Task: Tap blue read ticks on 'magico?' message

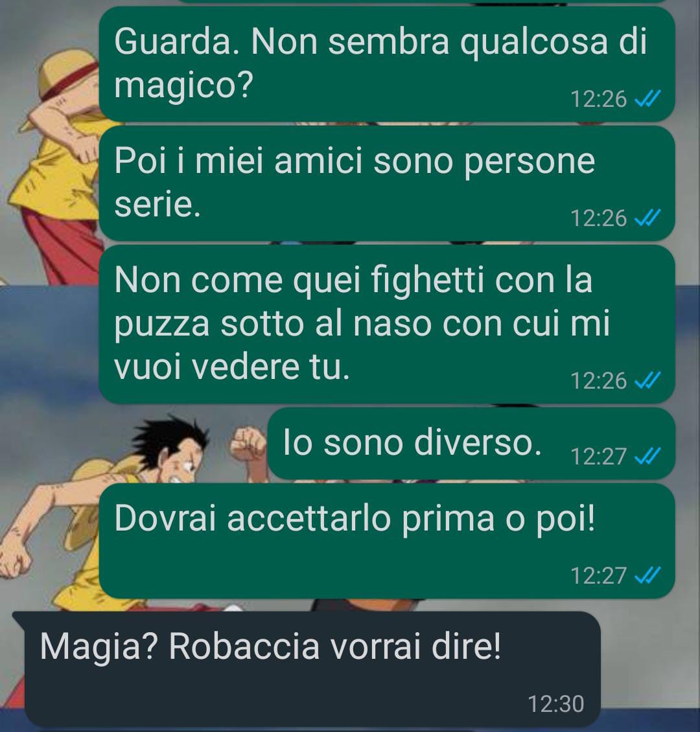Action: click(647, 99)
